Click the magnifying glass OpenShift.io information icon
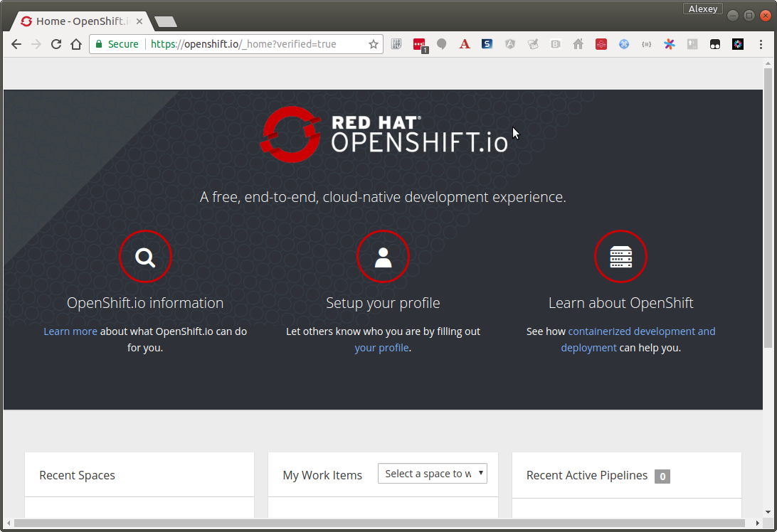The height and width of the screenshot is (532, 777). coord(145,257)
